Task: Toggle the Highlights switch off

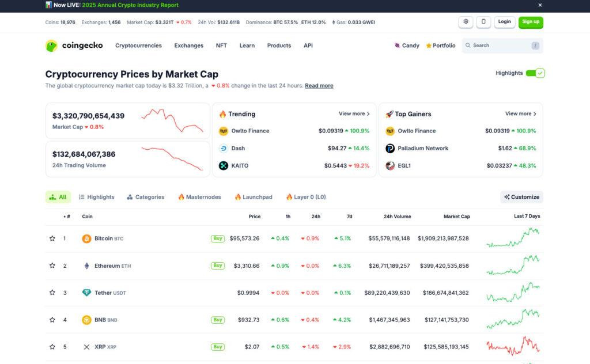Action: [535, 73]
